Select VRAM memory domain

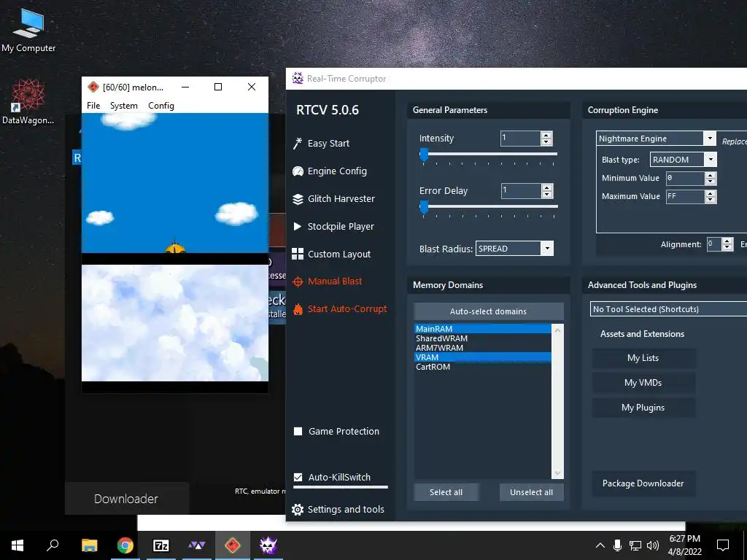click(483, 357)
